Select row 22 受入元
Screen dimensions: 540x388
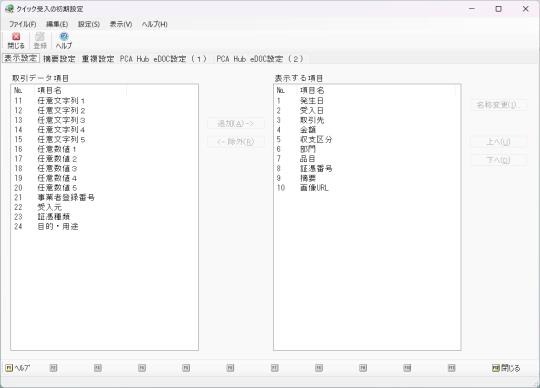[x=104, y=207]
